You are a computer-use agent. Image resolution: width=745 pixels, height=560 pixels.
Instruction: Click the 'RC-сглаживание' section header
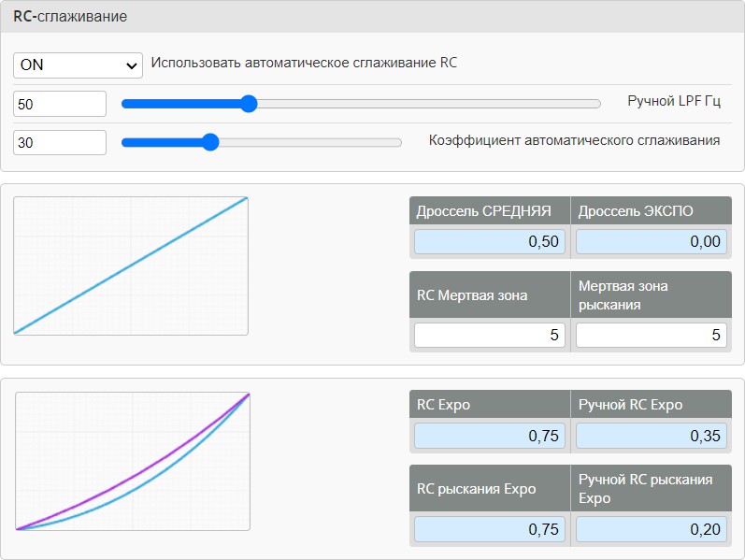pyautogui.click(x=71, y=17)
